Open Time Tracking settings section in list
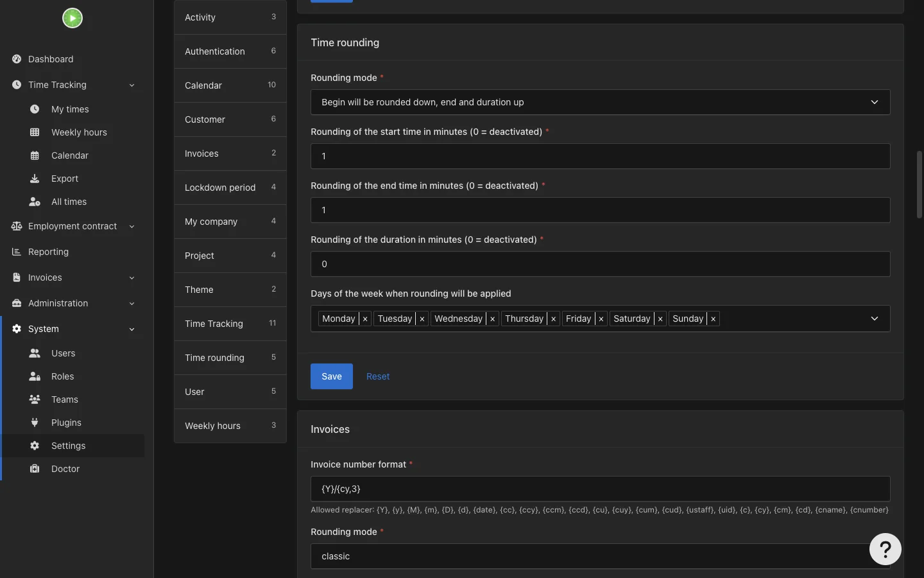 [x=230, y=324]
